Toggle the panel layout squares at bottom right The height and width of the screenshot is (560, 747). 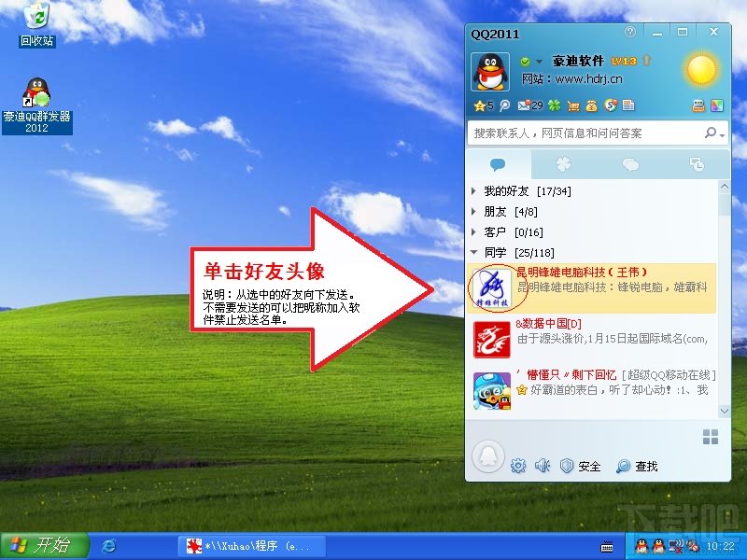tap(709, 438)
